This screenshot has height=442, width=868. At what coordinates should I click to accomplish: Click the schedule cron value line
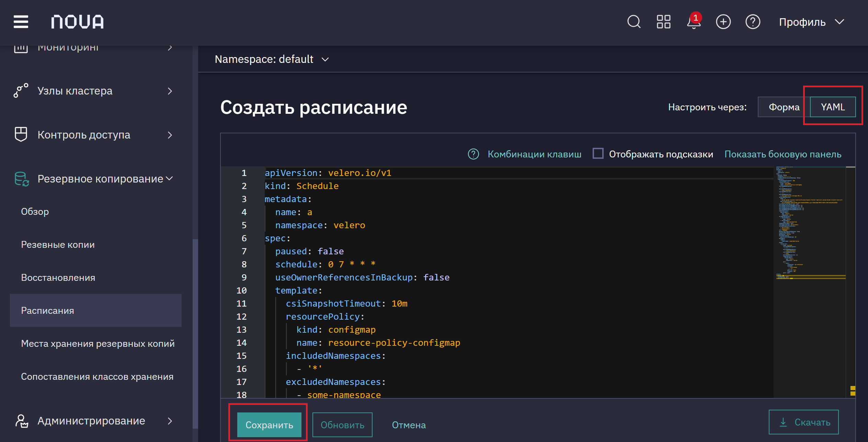(325, 264)
